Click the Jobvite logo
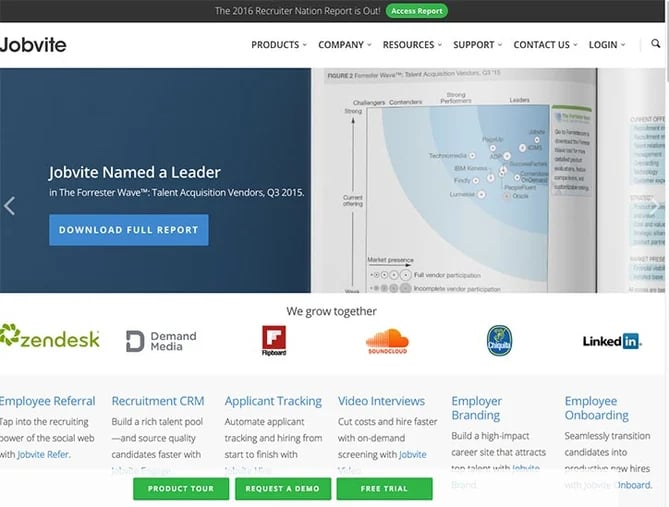This screenshot has height=507, width=669. pos(33,45)
